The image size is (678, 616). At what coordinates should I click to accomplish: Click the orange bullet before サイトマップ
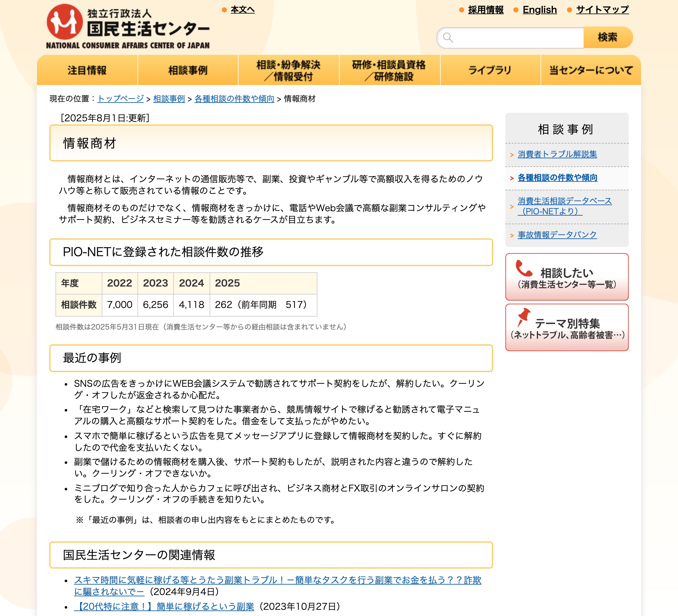coord(570,10)
